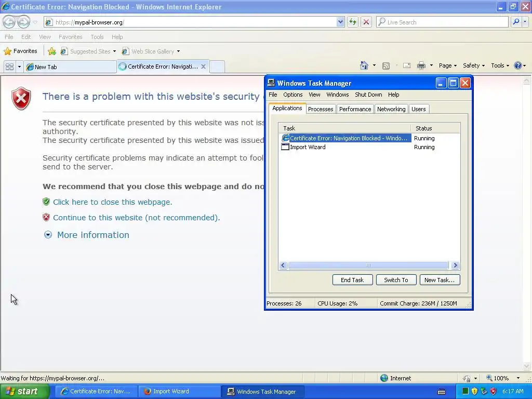Click the Read Mail icon

(x=407, y=65)
